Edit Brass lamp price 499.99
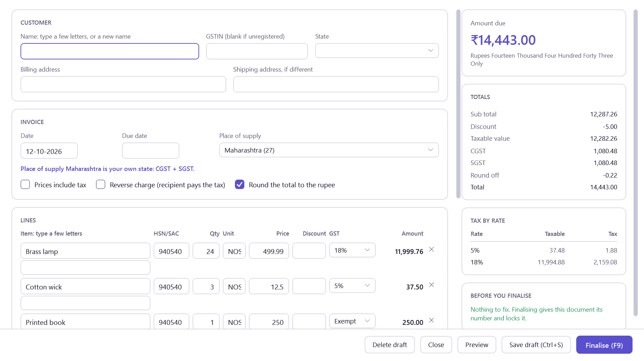 pos(269,251)
